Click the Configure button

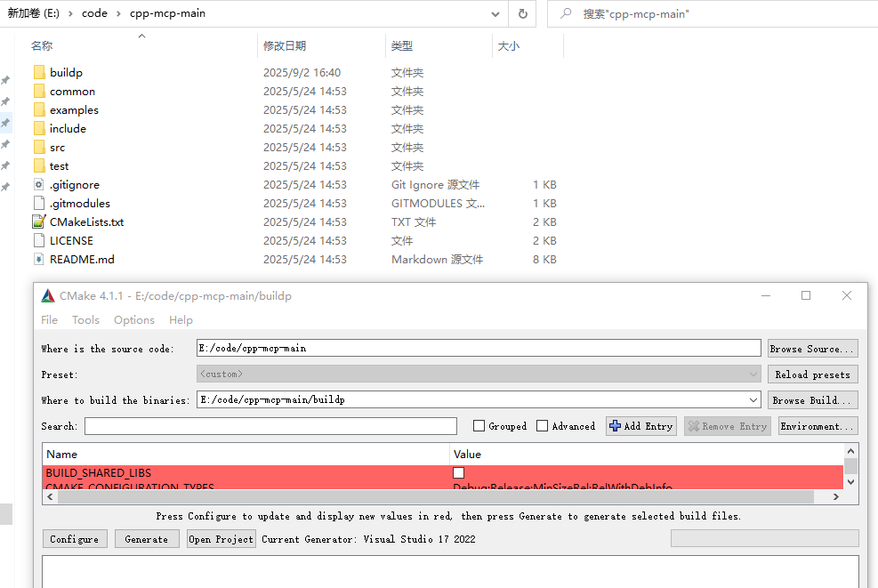point(75,539)
